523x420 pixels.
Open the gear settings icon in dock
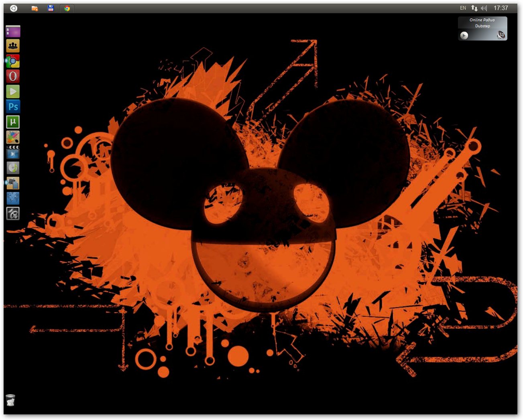point(13,213)
